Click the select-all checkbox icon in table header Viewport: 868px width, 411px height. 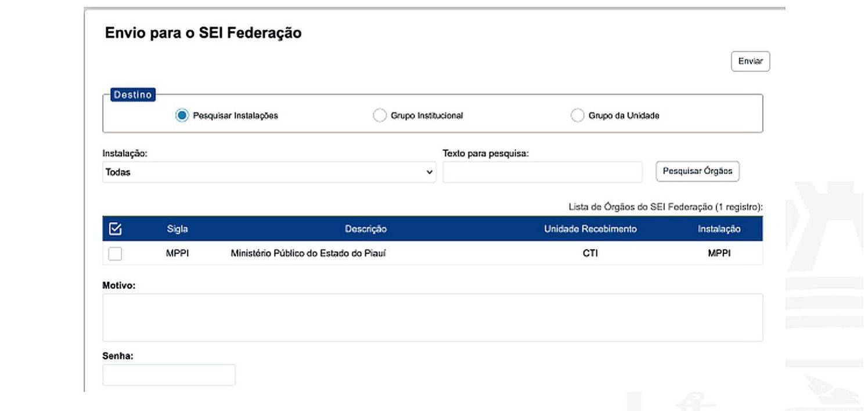115,229
